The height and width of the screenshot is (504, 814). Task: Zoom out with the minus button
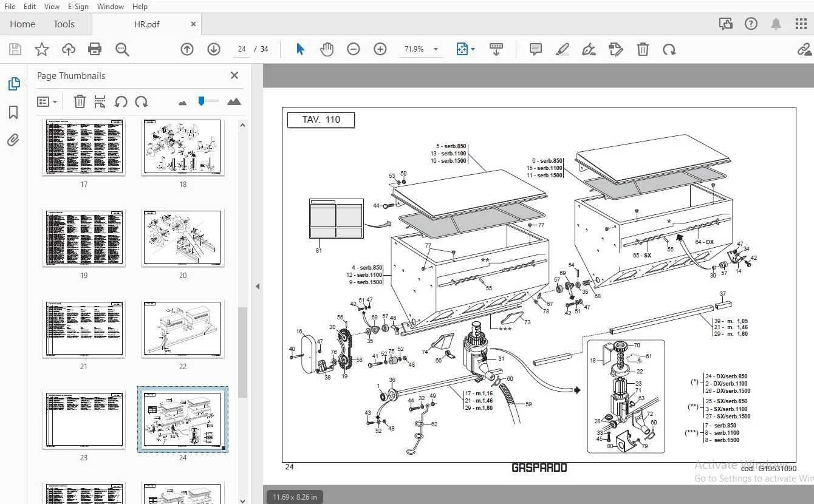(354, 49)
